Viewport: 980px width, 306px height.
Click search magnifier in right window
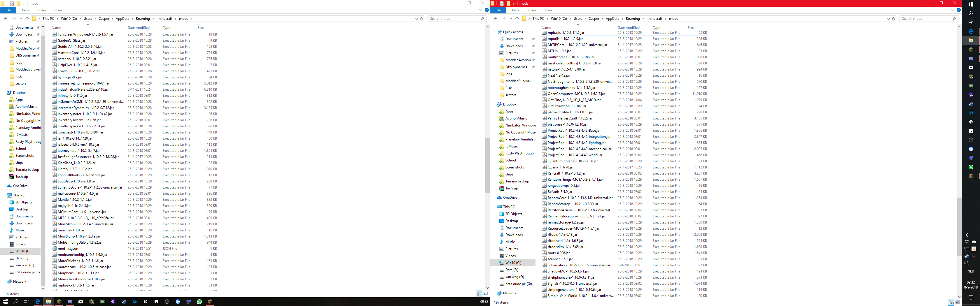point(954,19)
